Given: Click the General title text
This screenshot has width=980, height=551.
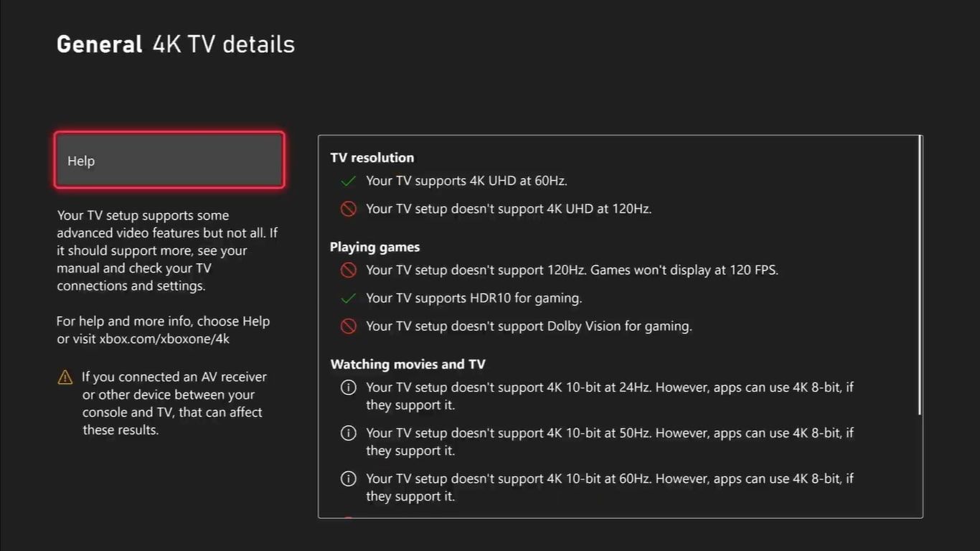Looking at the screenshot, I should pos(99,44).
